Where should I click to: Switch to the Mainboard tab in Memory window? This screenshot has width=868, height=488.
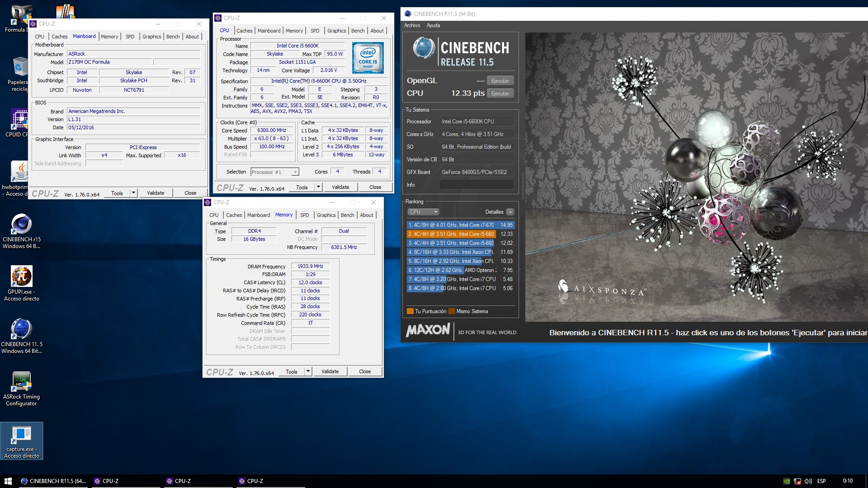point(259,215)
